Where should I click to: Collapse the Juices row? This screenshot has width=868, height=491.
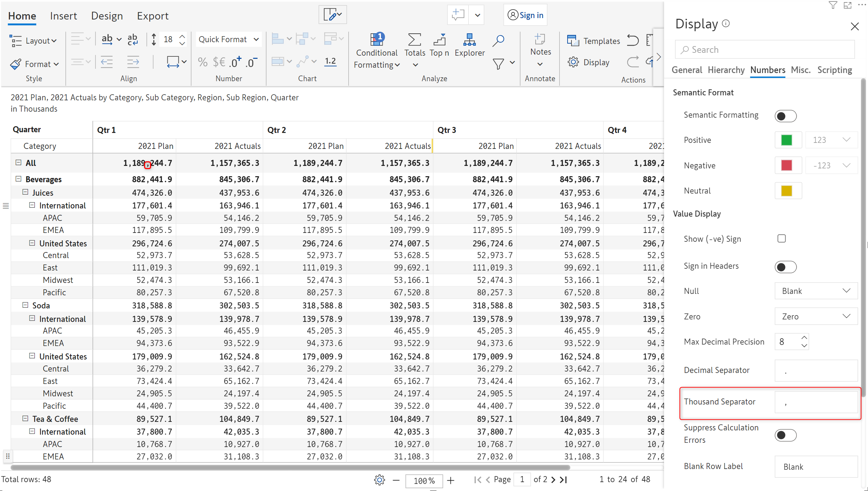click(25, 192)
